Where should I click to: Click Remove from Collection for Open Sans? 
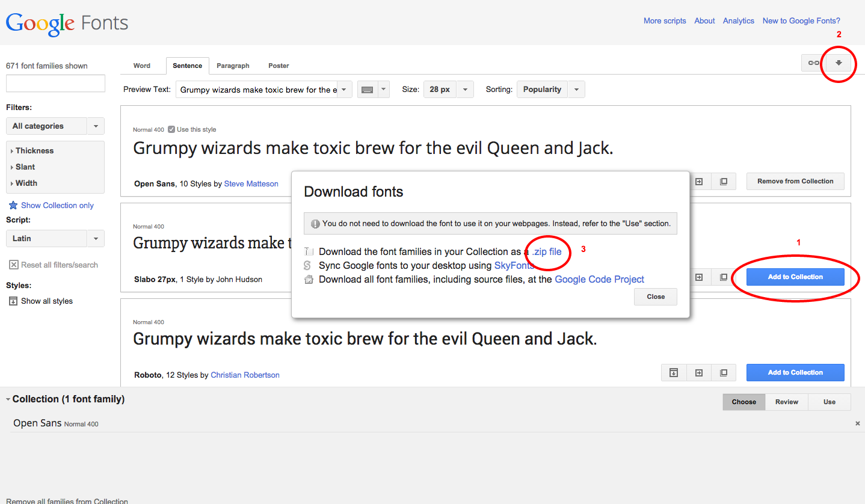[795, 181]
